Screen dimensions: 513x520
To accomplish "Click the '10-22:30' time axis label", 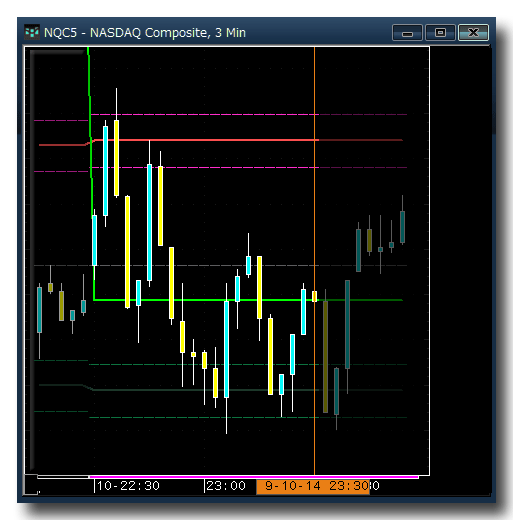I will (128, 486).
